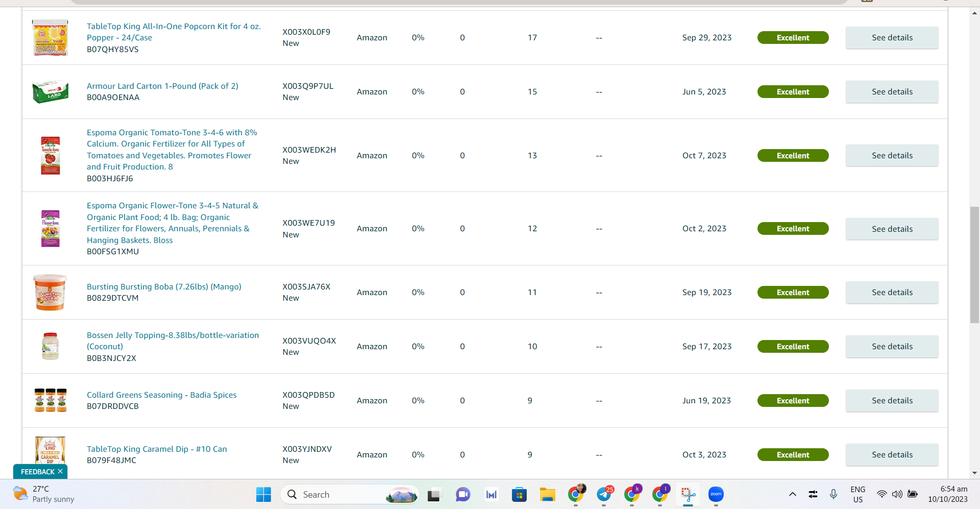The height and width of the screenshot is (509, 980).
Task: Close the FEEDBACK tab with the X
Action: 60,471
